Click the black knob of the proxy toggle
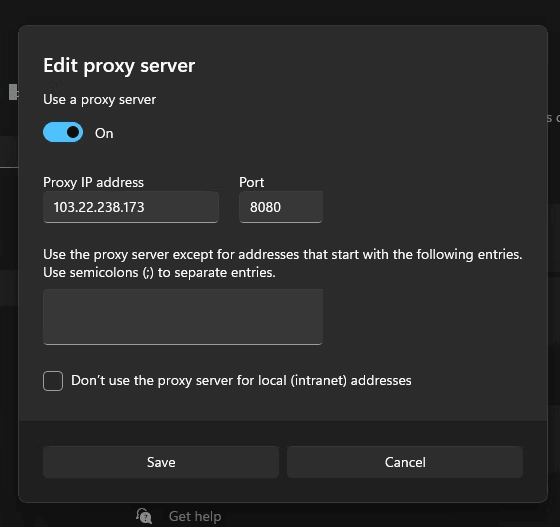The width and height of the screenshot is (560, 527). pos(73,132)
